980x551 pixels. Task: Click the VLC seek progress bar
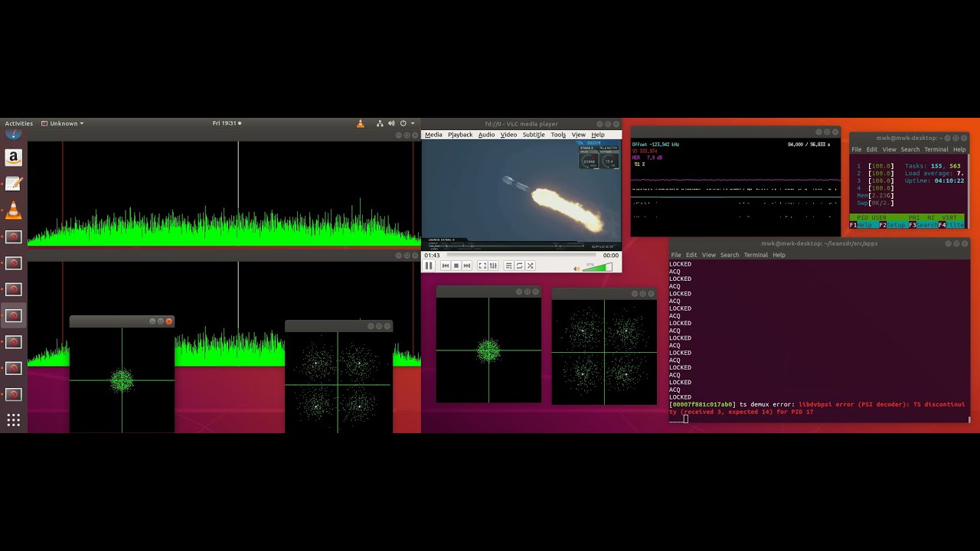pos(521,256)
